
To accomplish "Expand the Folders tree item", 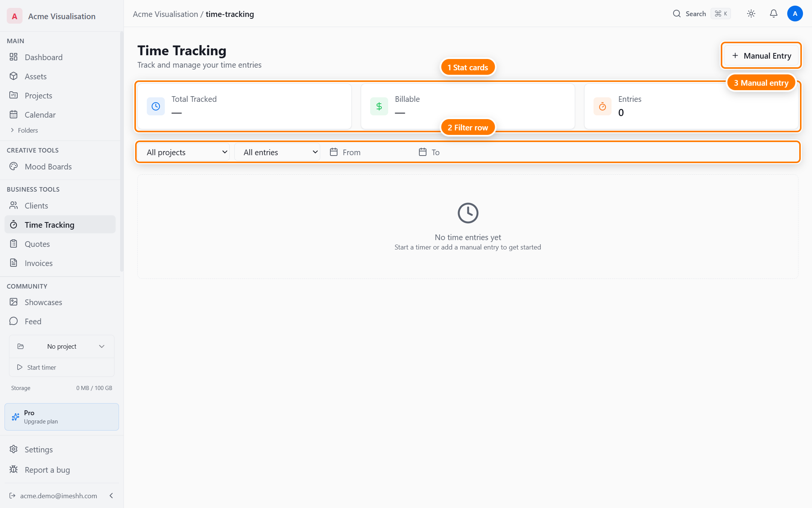I will click(x=24, y=130).
